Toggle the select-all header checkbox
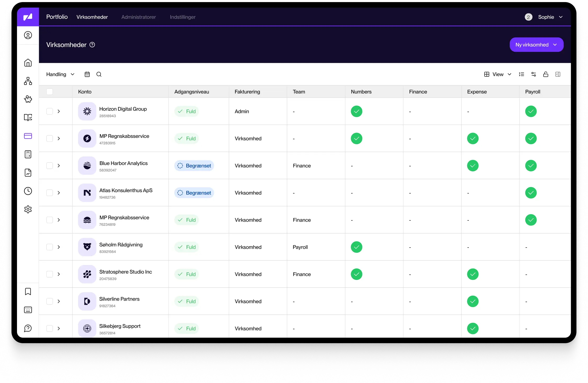 50,92
